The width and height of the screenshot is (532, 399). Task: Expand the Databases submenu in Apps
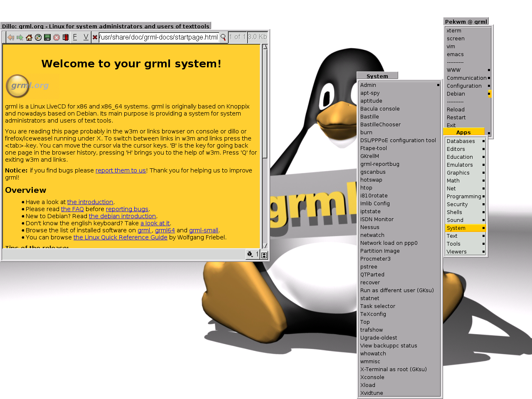click(x=465, y=141)
